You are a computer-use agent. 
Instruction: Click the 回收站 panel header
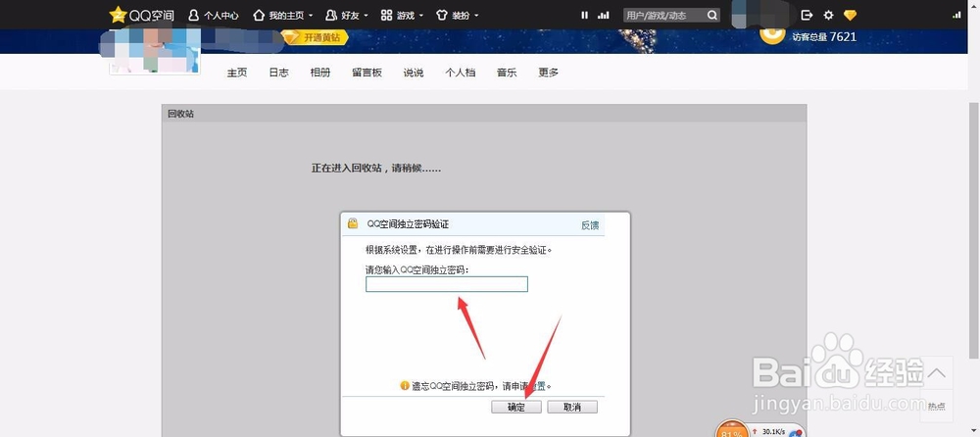(484, 114)
